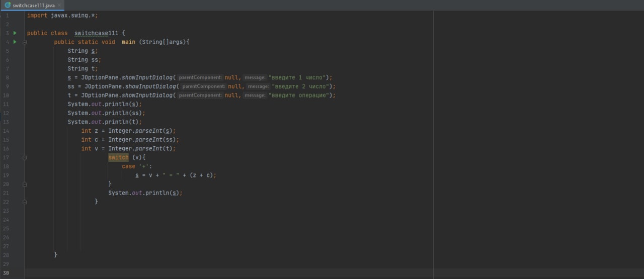Click the case '+' label

pos(137,166)
